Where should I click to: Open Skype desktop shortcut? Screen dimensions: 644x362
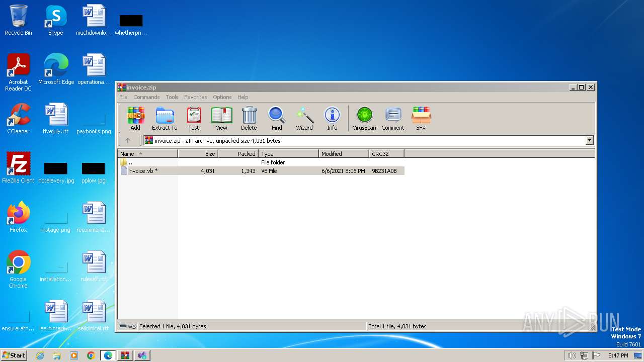55,20
